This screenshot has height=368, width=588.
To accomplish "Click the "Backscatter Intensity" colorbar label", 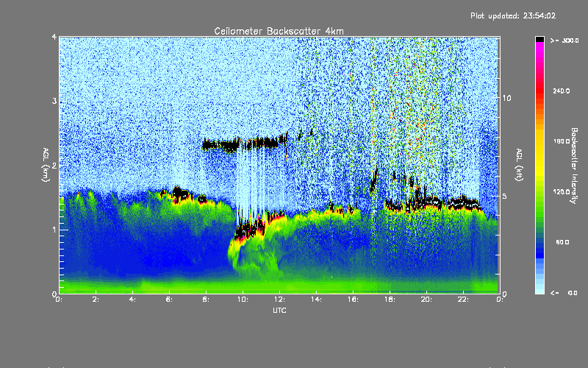I will click(574, 166).
